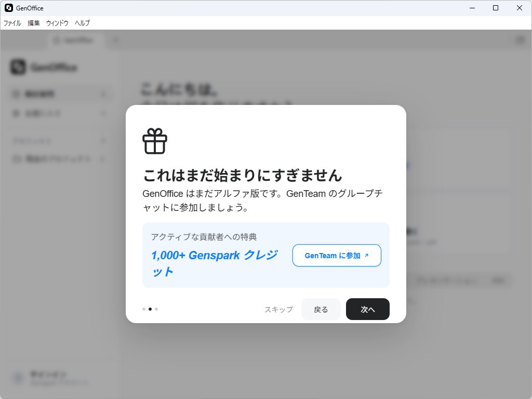Select the first onboarding page dot
The height and width of the screenshot is (399, 532).
pyautogui.click(x=144, y=309)
